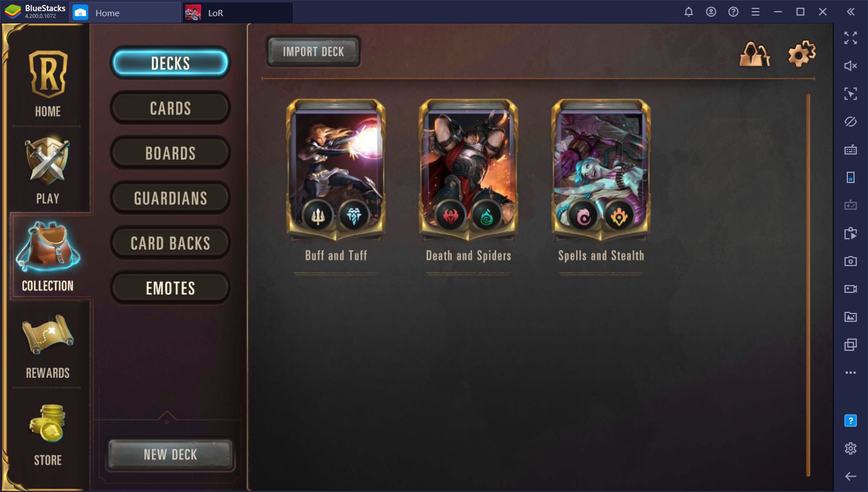
Task: Click the hooded figures friends icon
Action: [x=755, y=54]
